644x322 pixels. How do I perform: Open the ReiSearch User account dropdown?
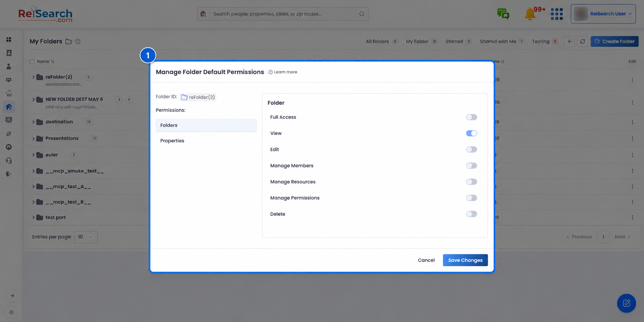click(x=603, y=14)
